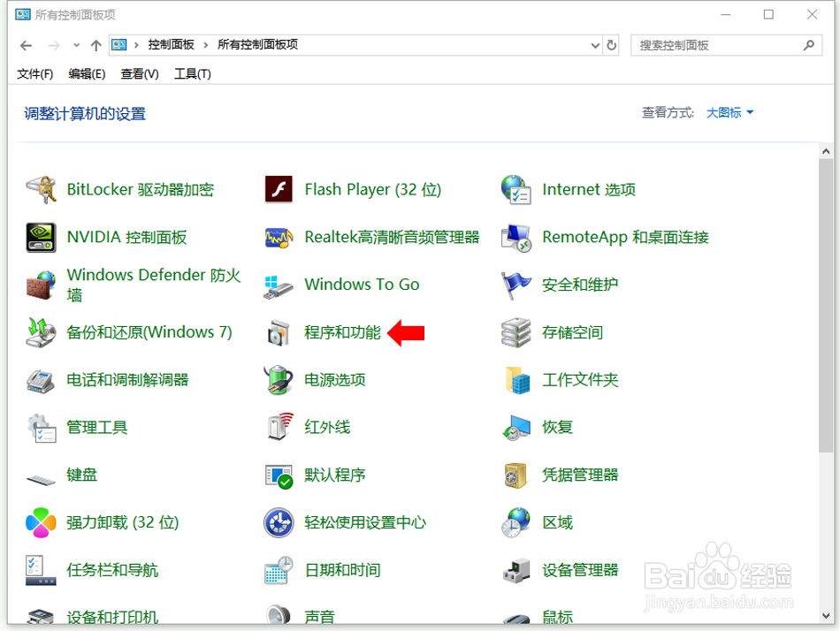Open the Realtek audio manager icon
This screenshot has width=840, height=631.
[x=279, y=238]
